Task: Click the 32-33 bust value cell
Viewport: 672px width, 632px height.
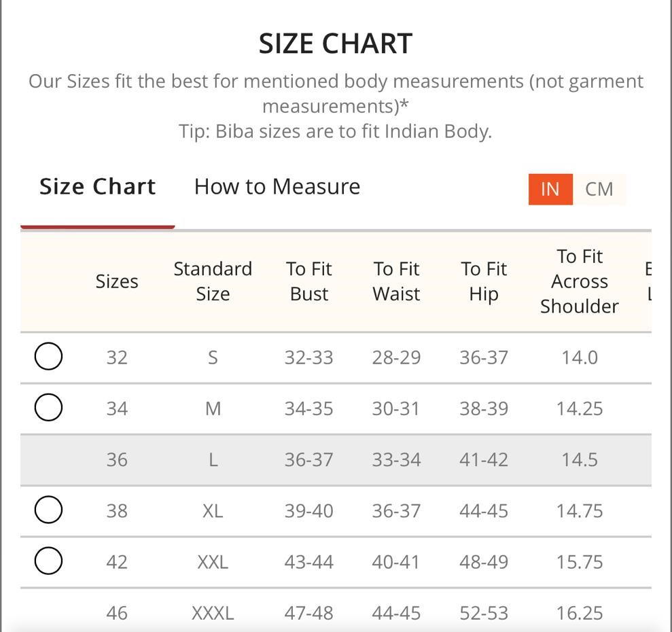Action: point(309,357)
